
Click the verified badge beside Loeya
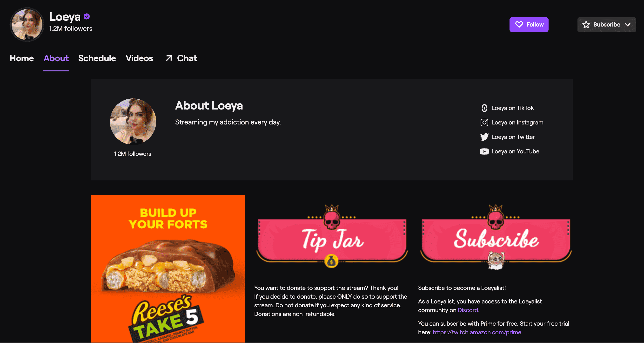87,16
